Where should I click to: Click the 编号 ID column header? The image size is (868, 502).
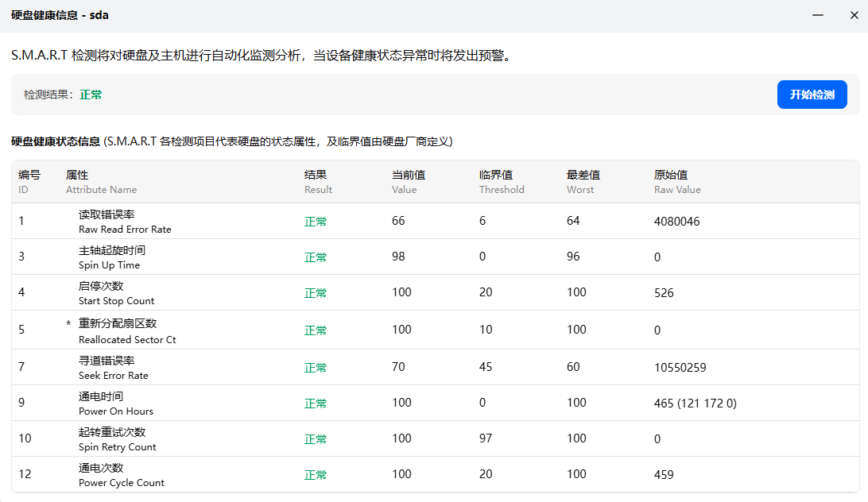tap(29, 181)
